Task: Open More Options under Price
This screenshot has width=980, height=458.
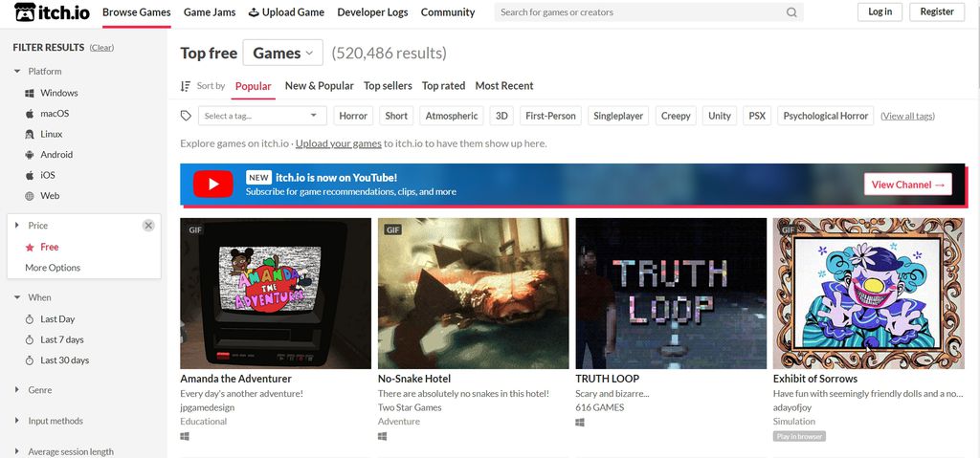Action: pos(53,268)
